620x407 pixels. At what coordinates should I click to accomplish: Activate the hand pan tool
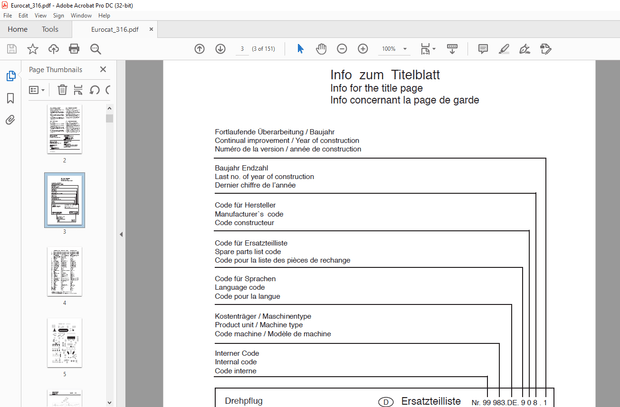point(321,49)
